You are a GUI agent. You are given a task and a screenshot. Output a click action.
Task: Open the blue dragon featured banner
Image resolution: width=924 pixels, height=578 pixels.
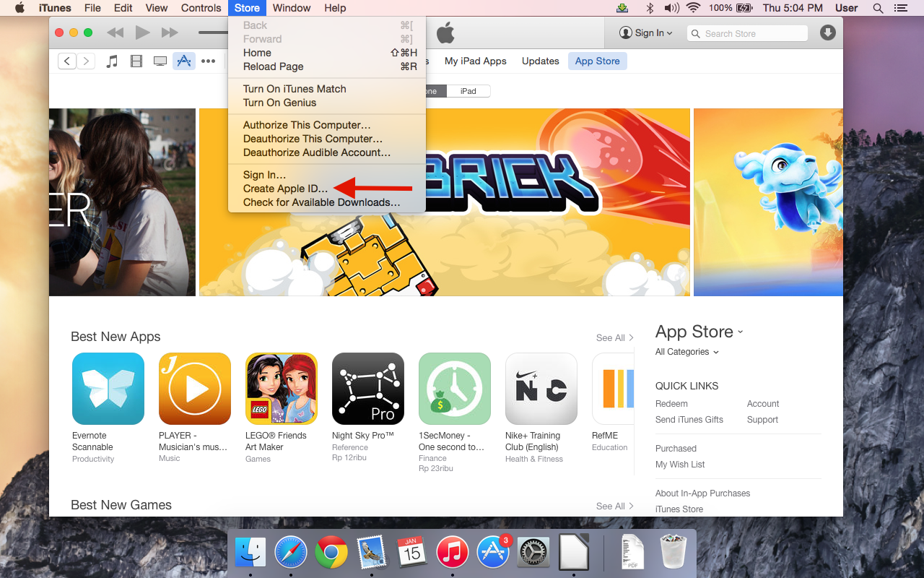pyautogui.click(x=768, y=202)
